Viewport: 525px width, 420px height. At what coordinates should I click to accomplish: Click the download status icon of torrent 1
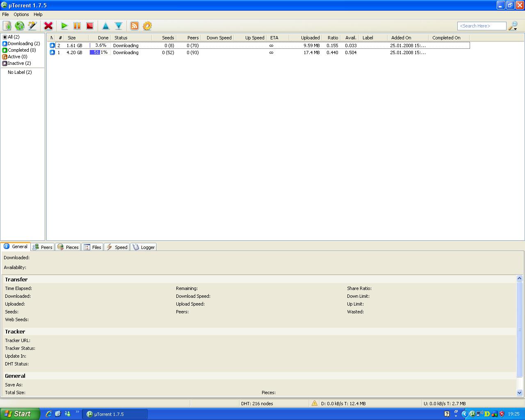(x=52, y=52)
